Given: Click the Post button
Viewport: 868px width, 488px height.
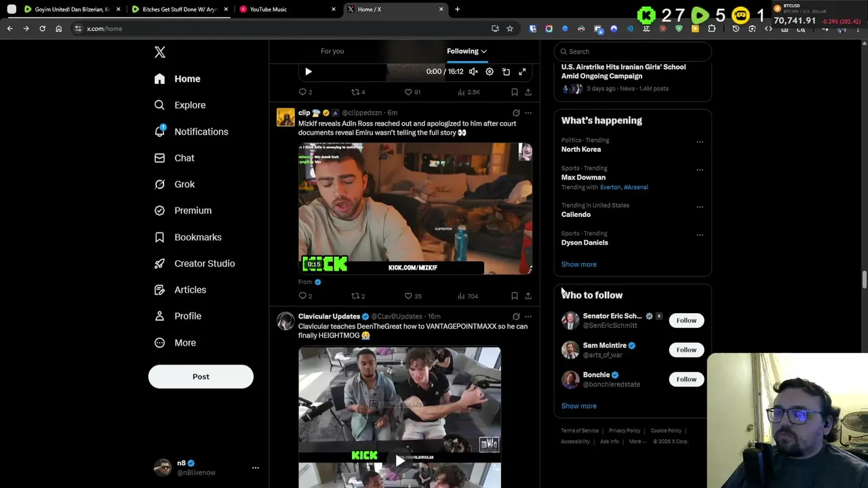Looking at the screenshot, I should (201, 377).
